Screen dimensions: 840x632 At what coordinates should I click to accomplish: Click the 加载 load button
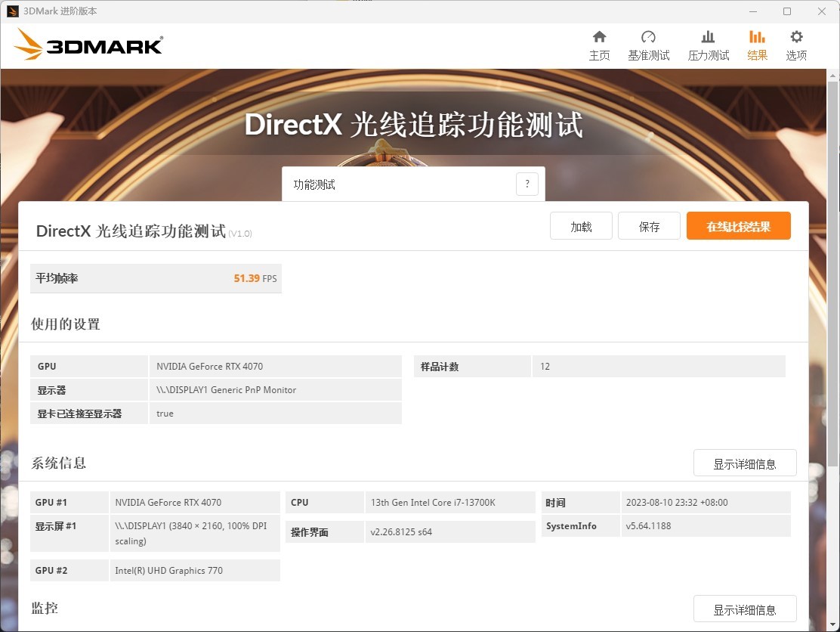(x=581, y=226)
